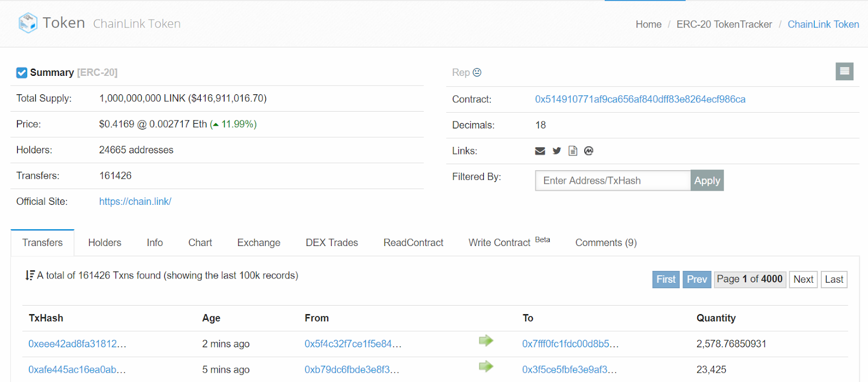Open contract address 0x514910771af9ca...

click(640, 99)
